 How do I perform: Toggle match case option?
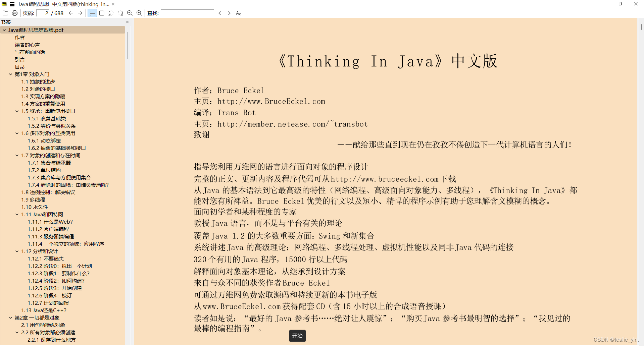239,13
